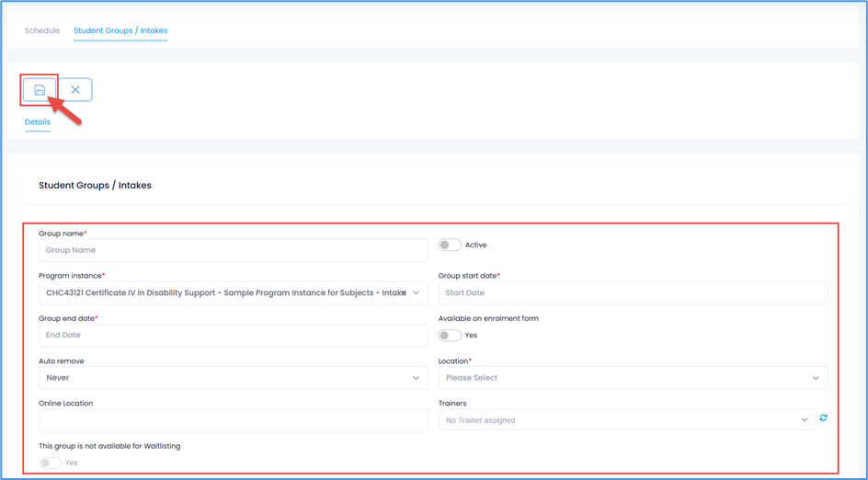Click the Group start date field
868x480 pixels.
pyautogui.click(x=633, y=293)
